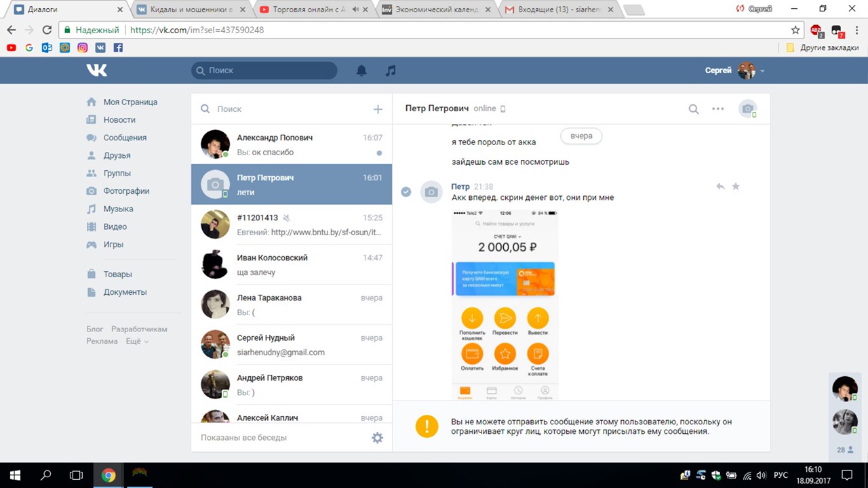Viewport: 868px width, 488px height.
Task: Click the VK logo in the header
Action: coord(97,70)
